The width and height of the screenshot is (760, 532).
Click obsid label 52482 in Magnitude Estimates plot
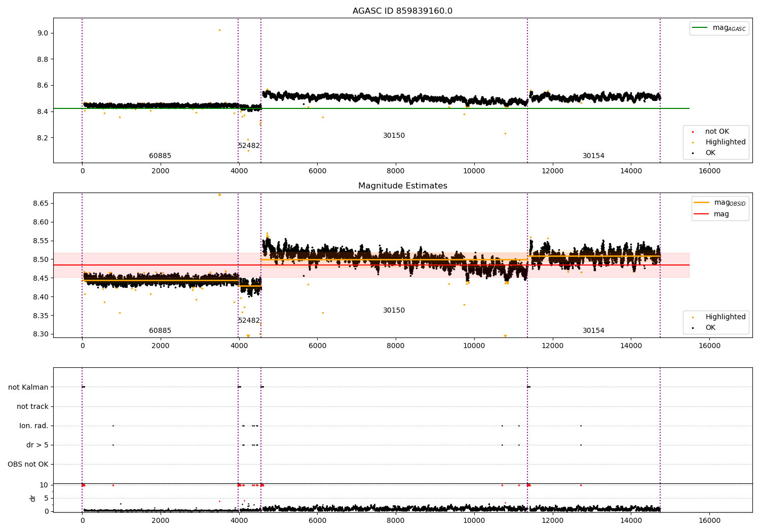click(249, 321)
